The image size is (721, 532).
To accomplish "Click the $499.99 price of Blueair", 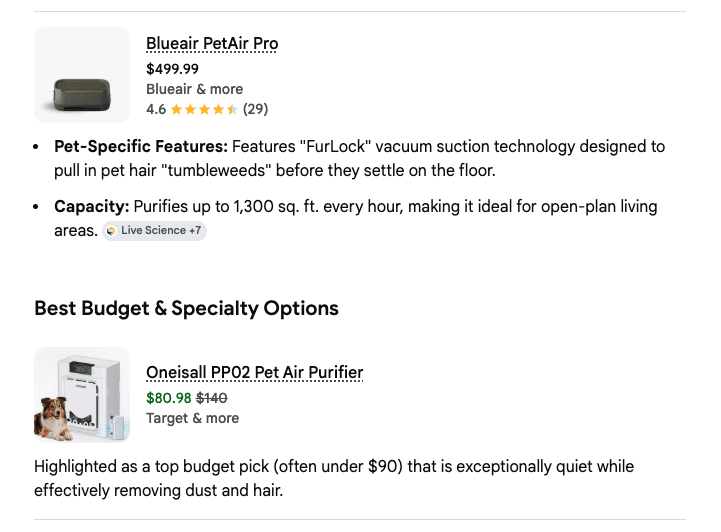I will point(172,69).
